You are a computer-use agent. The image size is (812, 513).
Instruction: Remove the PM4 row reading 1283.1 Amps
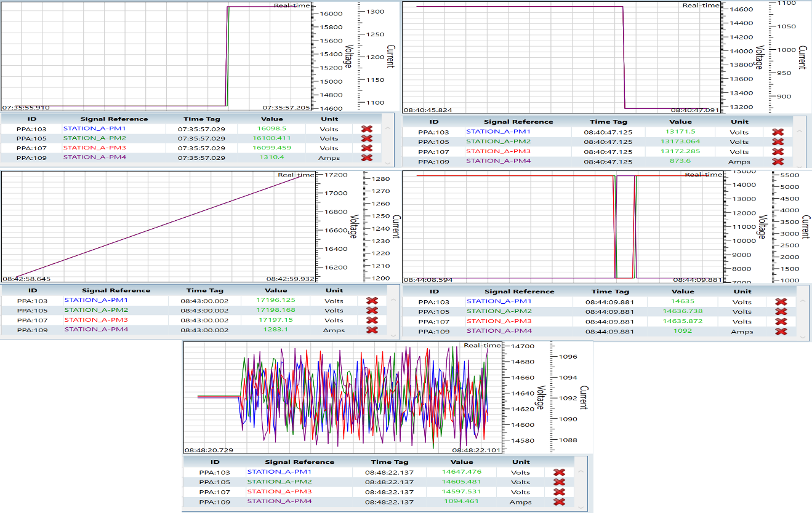[372, 330]
